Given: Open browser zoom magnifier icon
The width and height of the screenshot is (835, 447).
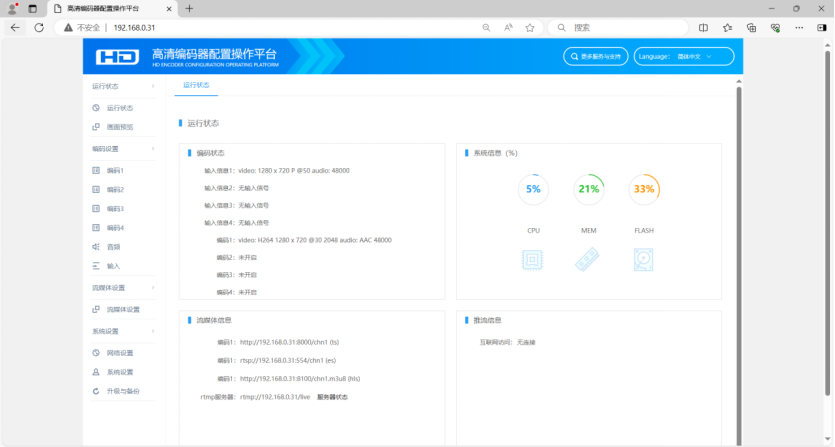Looking at the screenshot, I should point(486,28).
